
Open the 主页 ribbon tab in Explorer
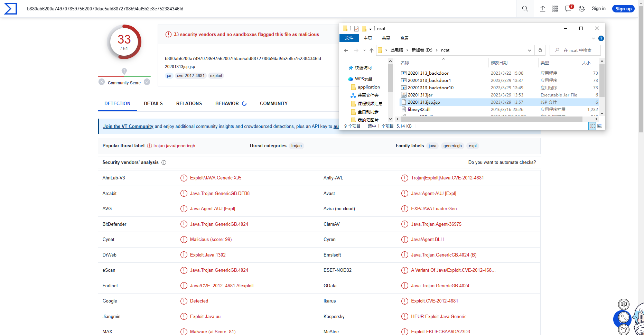(368, 38)
